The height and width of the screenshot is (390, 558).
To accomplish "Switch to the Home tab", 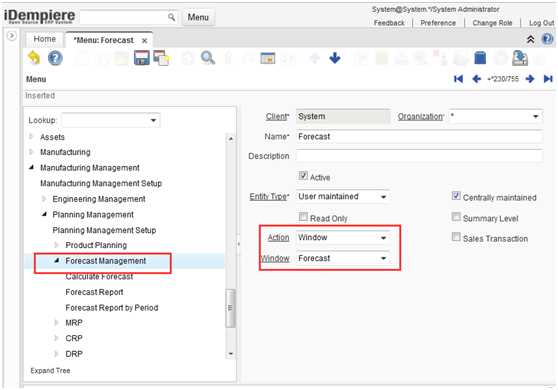I will tap(44, 39).
